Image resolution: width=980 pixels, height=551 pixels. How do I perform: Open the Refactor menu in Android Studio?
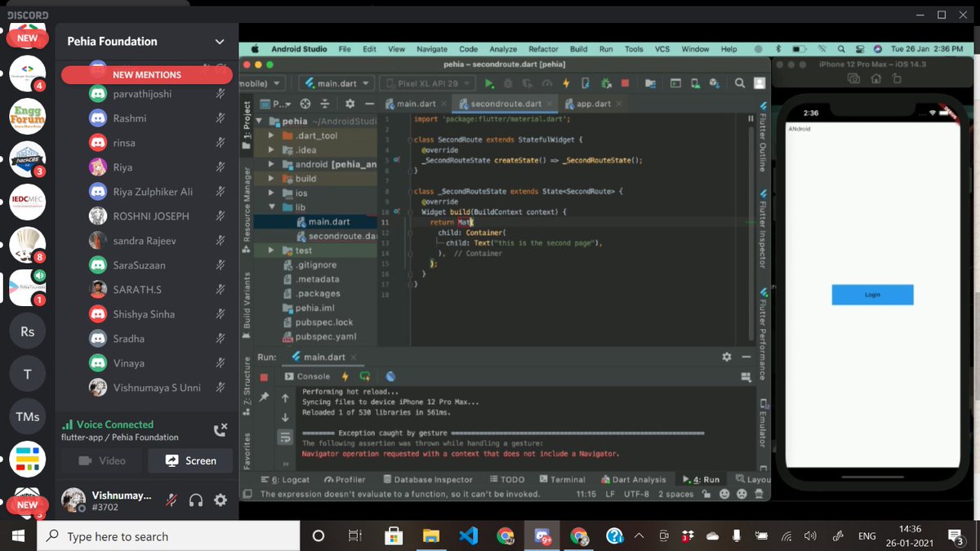point(543,49)
